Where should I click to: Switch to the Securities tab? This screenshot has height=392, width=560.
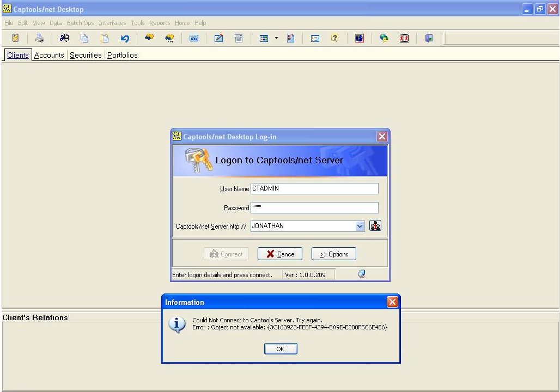click(86, 55)
